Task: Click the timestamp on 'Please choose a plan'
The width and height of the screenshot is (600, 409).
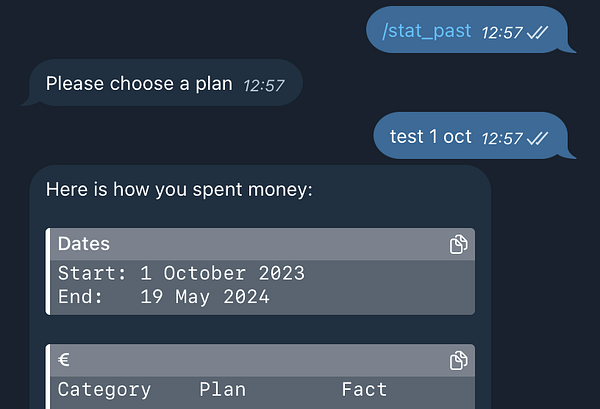Action: (x=264, y=86)
